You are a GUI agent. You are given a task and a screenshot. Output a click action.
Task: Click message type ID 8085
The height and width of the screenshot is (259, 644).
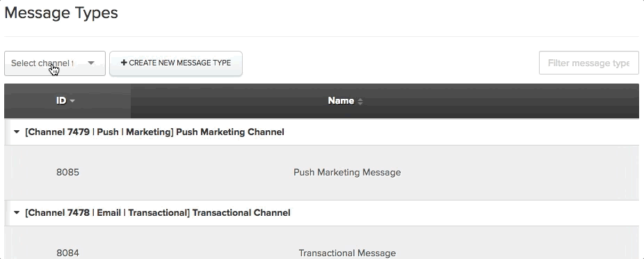tap(67, 172)
